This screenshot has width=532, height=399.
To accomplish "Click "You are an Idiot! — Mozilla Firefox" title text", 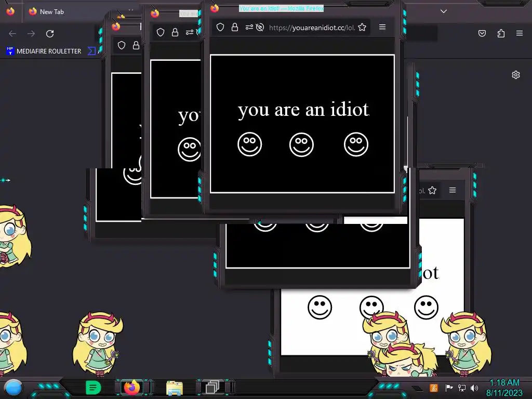I will [281, 8].
